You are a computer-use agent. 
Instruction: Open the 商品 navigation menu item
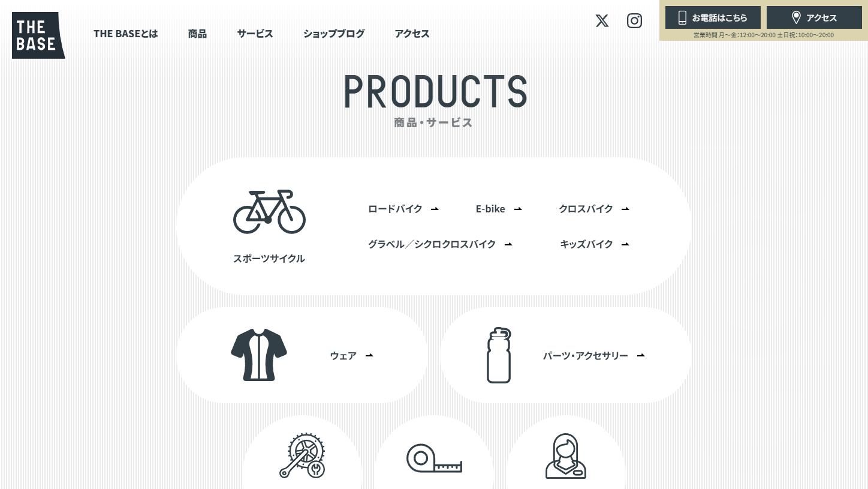click(x=197, y=34)
